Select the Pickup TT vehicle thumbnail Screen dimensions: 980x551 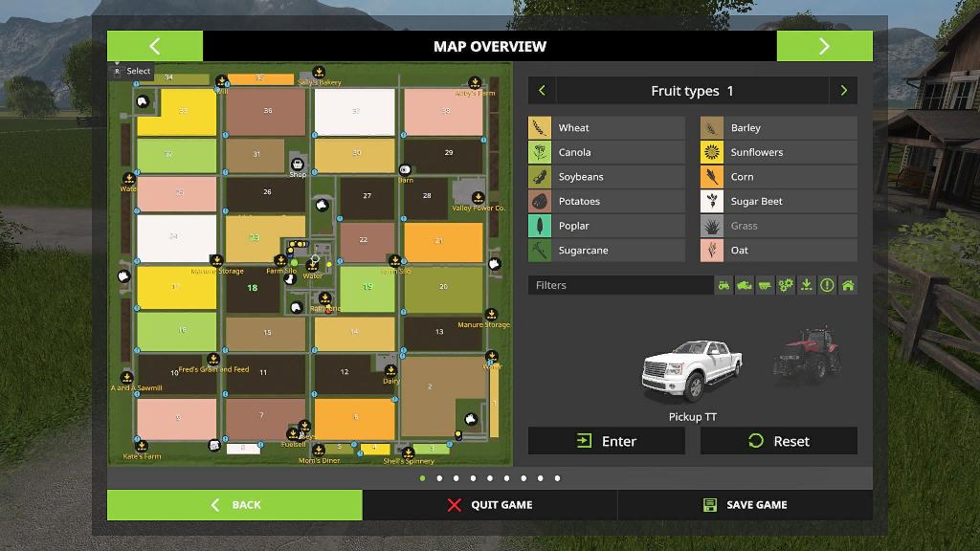[x=692, y=373]
